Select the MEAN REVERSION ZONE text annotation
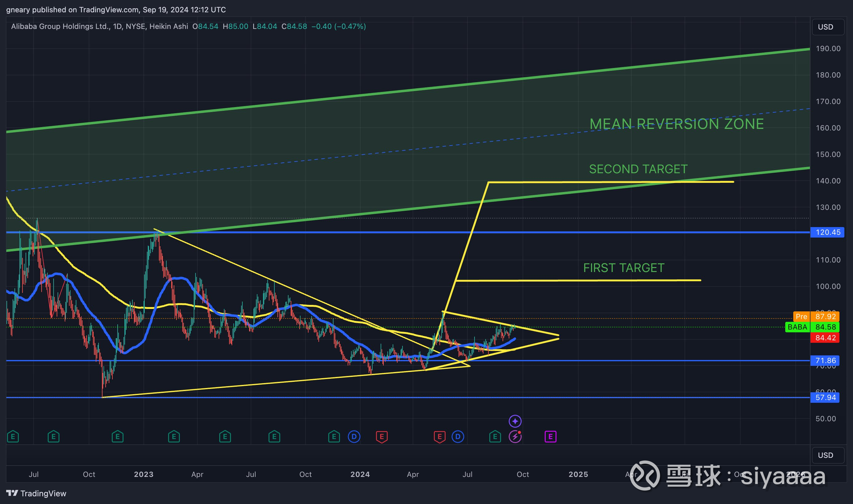Screen dimensions: 853x504 pos(677,124)
